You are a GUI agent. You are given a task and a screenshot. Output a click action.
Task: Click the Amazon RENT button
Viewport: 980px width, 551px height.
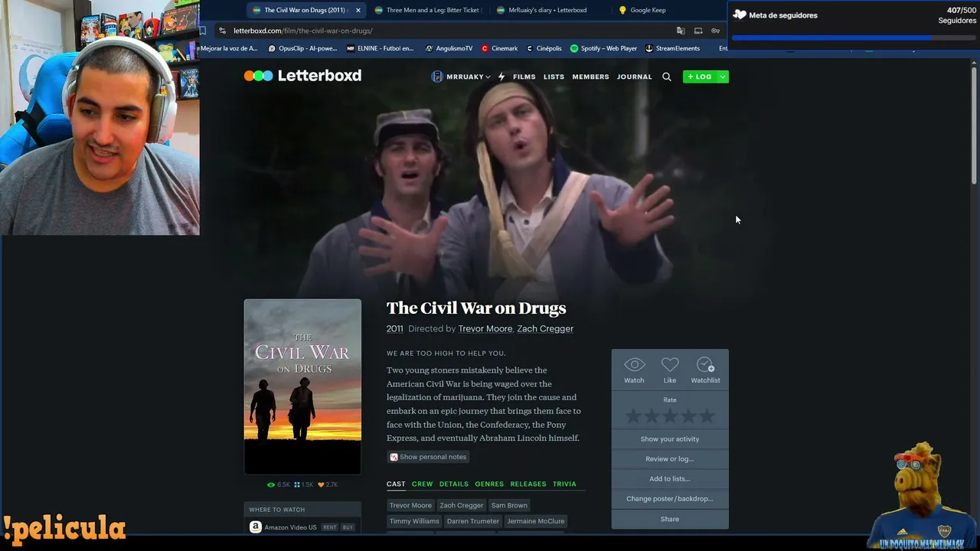point(330,527)
